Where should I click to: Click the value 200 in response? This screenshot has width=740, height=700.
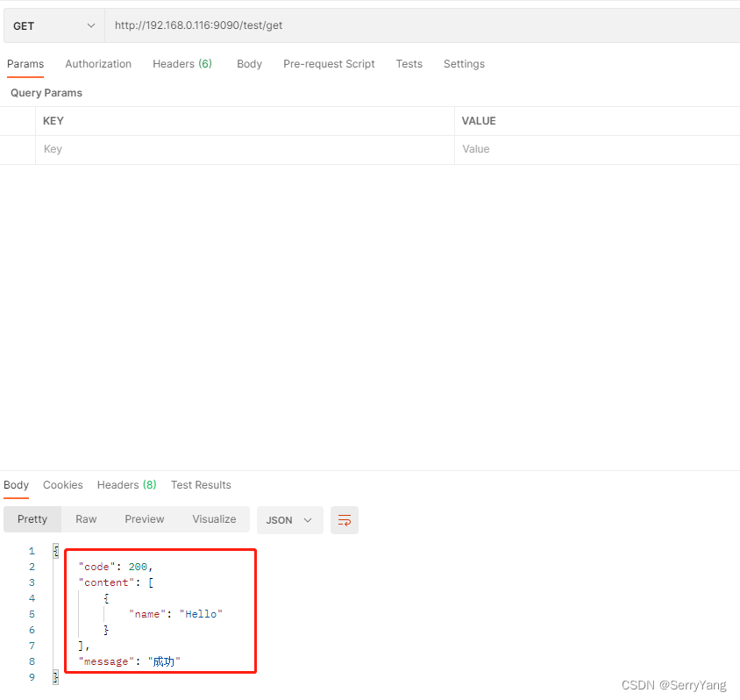[138, 567]
